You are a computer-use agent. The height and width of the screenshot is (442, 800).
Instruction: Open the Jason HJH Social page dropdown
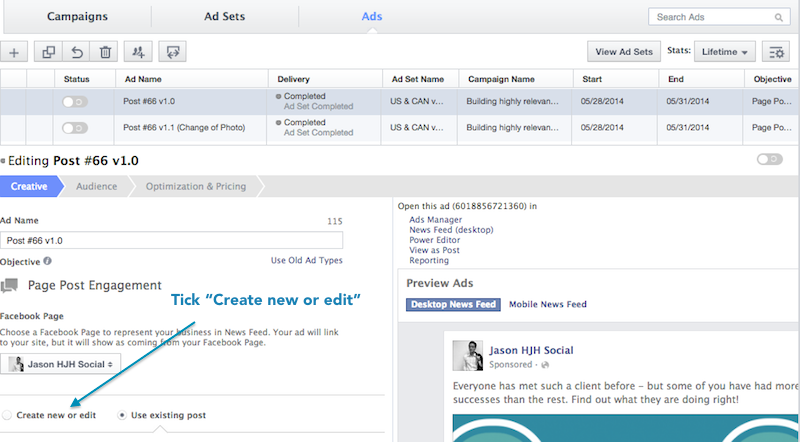click(60, 364)
